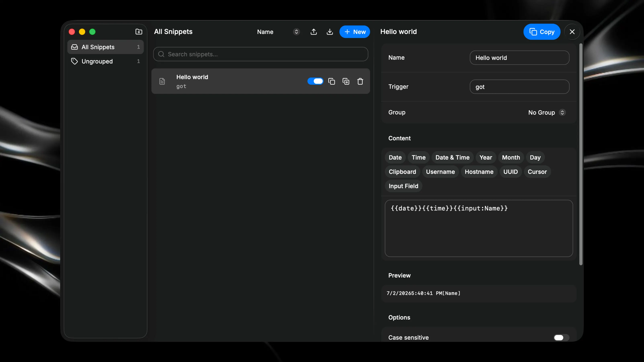Screen dimensions: 644x362
Task: Insert the Day placeholder
Action: pos(535,157)
